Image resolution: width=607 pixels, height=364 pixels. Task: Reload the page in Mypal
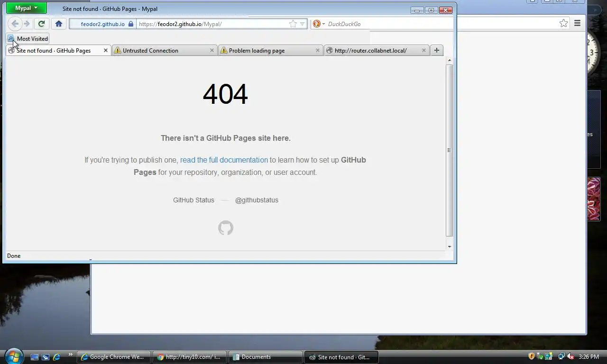[x=42, y=24]
